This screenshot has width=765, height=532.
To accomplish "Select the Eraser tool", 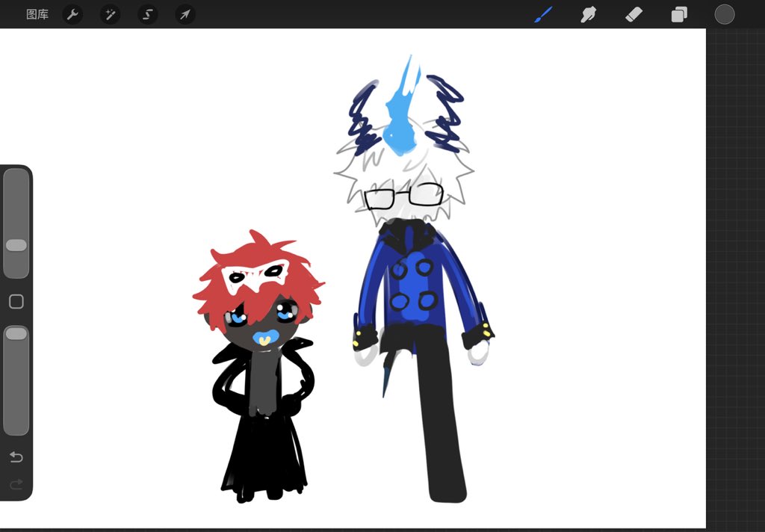I will [634, 15].
